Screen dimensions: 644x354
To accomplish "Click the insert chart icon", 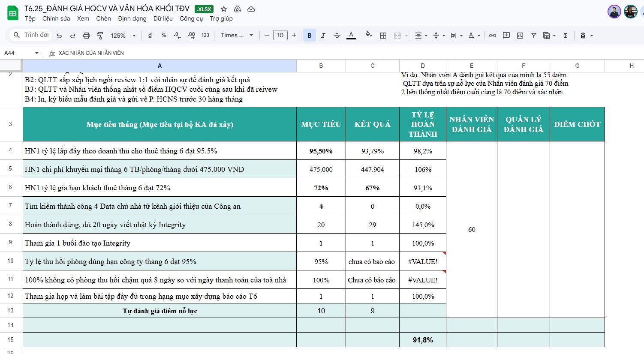I will 520,36.
